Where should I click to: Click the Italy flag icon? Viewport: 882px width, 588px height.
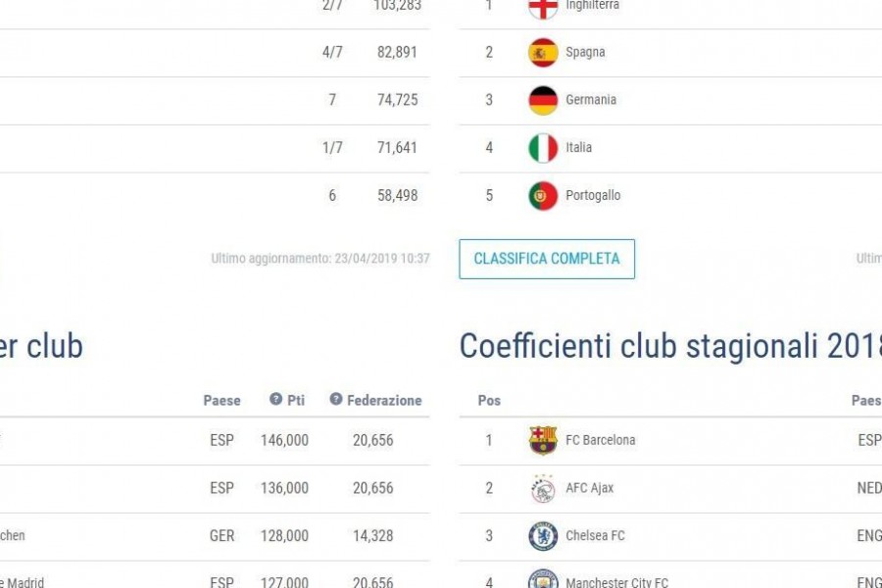point(543,148)
